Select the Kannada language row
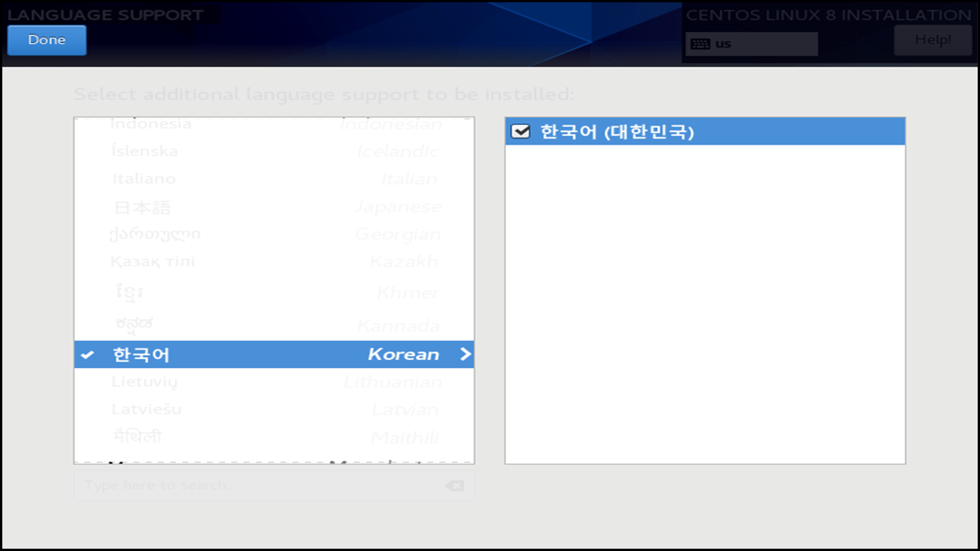This screenshot has height=551, width=980. click(x=274, y=324)
